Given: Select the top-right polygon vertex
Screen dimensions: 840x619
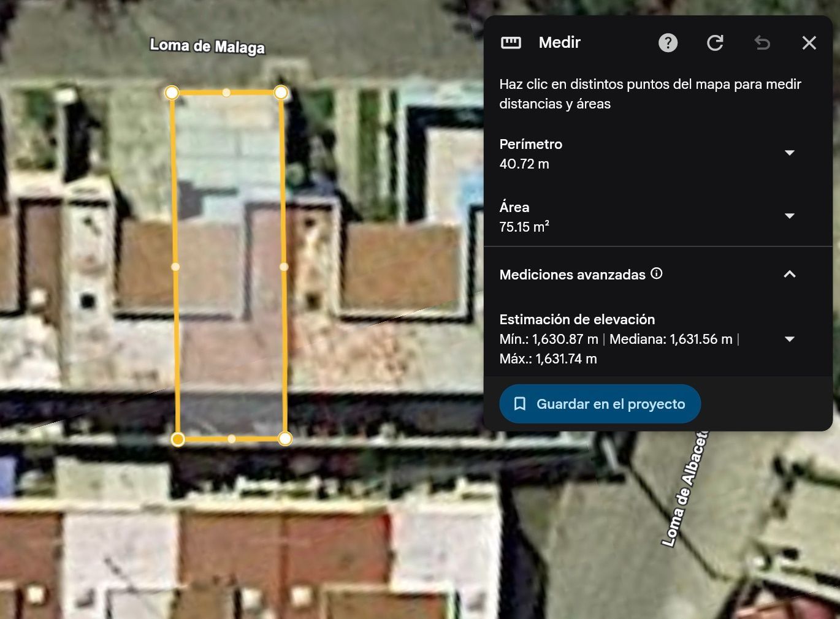Looking at the screenshot, I should coord(281,93).
